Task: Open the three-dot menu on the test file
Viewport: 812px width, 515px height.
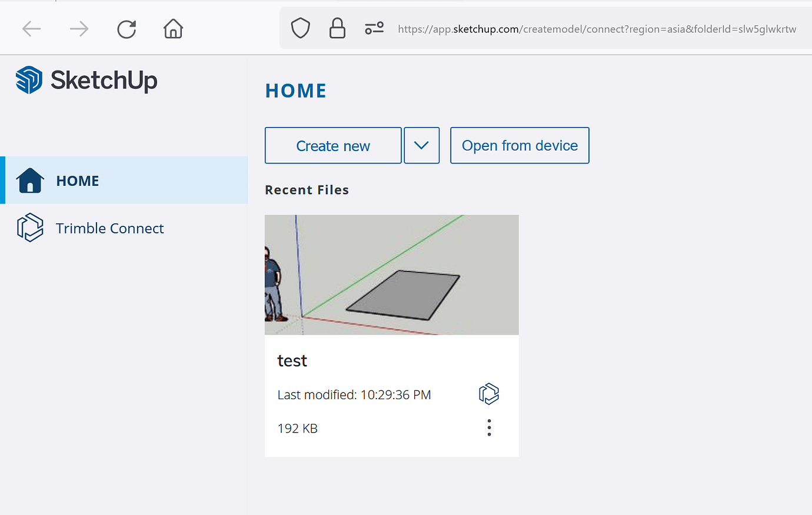Action: pyautogui.click(x=489, y=427)
